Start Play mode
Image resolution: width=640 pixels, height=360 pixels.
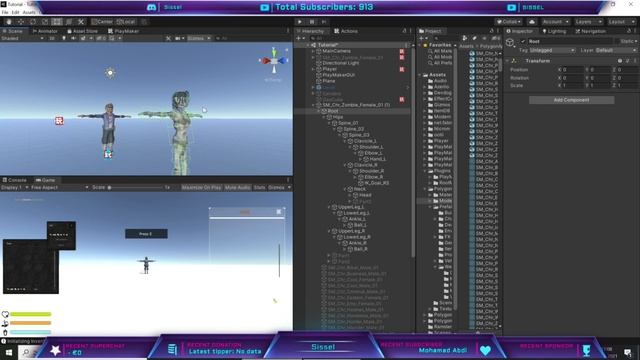click(300, 22)
